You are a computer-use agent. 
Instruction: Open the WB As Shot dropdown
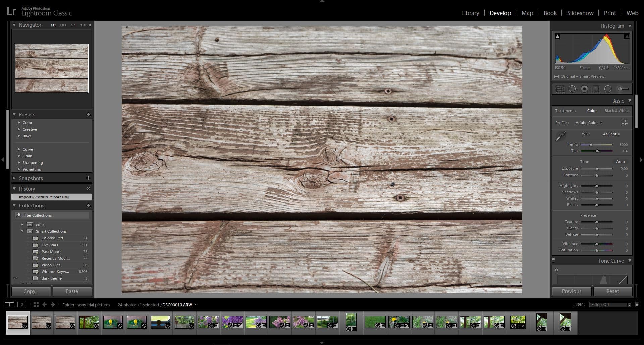(x=611, y=134)
